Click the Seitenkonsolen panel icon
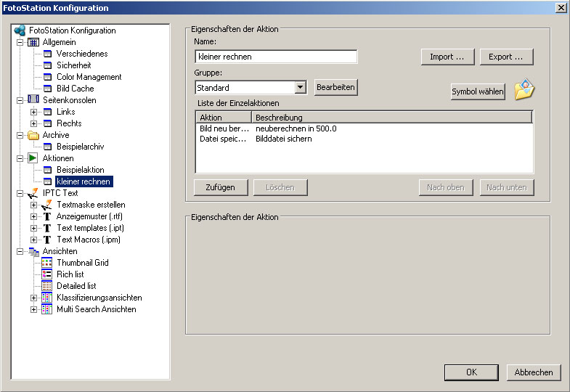570x392 pixels. click(33, 99)
